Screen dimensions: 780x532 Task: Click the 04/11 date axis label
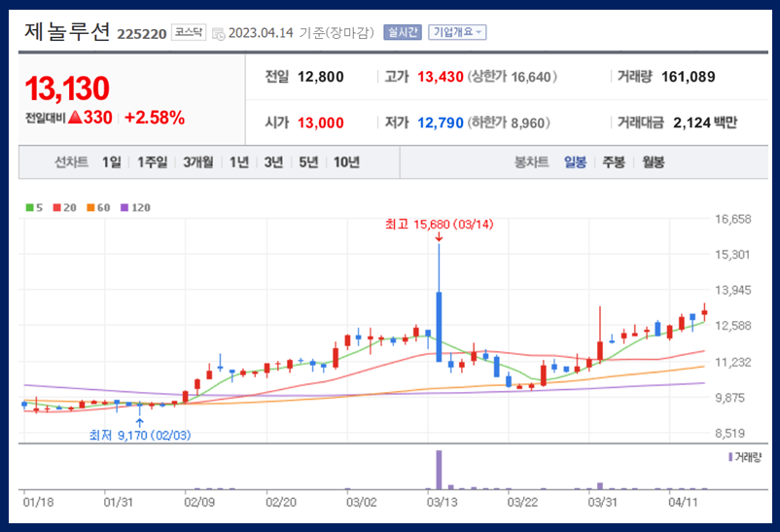tap(683, 502)
